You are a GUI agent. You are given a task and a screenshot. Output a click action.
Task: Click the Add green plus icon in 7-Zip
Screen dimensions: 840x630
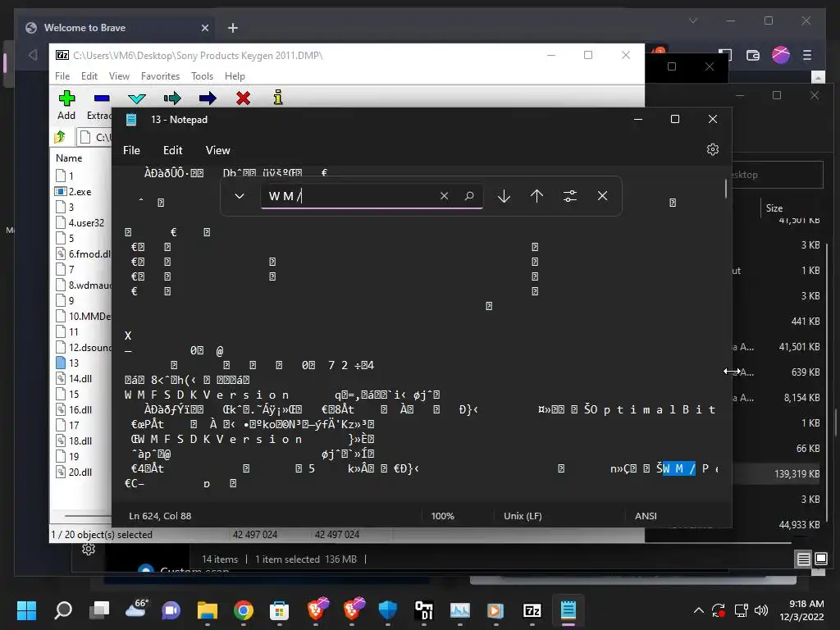point(66,98)
